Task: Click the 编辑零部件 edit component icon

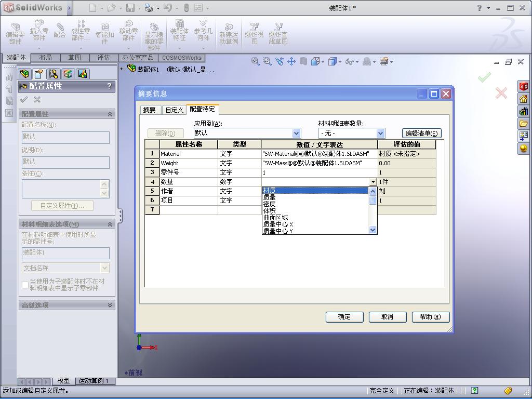Action: coord(16,33)
